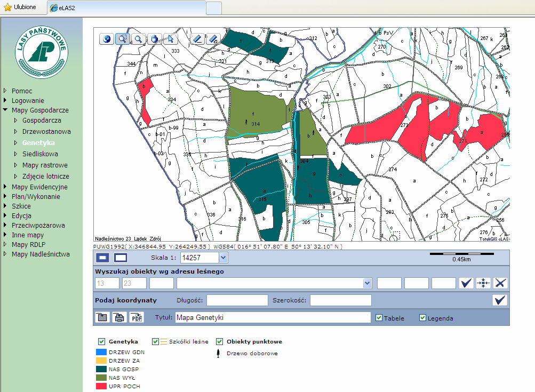Click the tree marker in parcel 314
The height and width of the screenshot is (392, 535).
(x=246, y=122)
